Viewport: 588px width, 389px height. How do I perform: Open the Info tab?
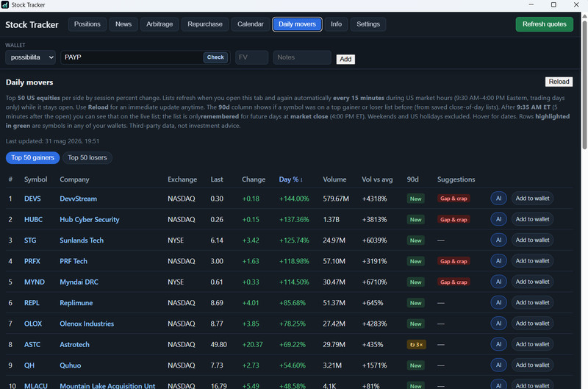coord(336,24)
